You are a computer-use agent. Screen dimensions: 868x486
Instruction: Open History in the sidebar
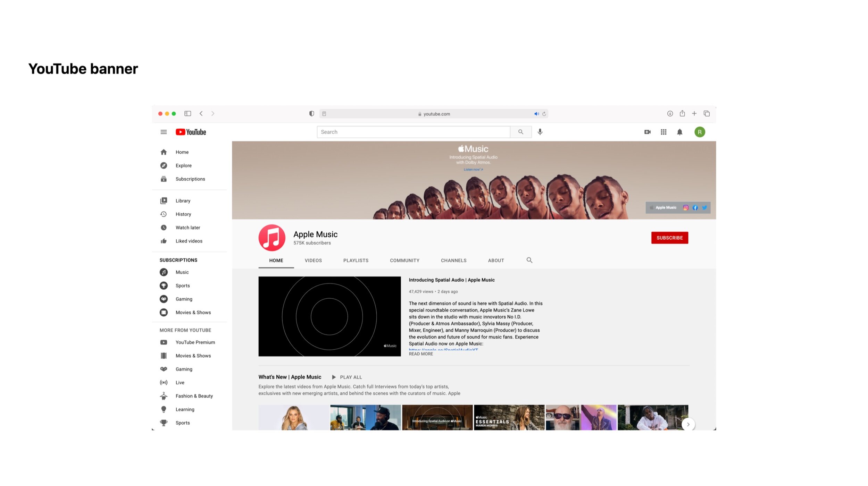pyautogui.click(x=189, y=214)
